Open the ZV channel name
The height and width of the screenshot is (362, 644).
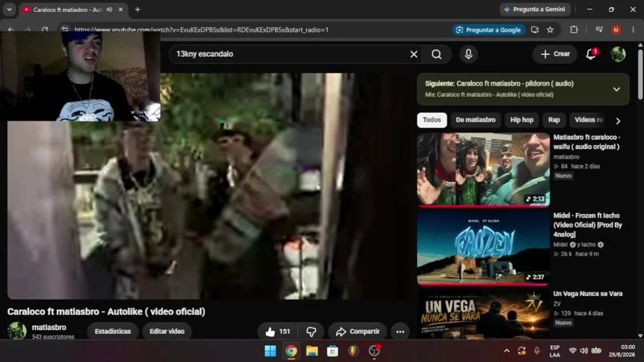click(x=557, y=304)
